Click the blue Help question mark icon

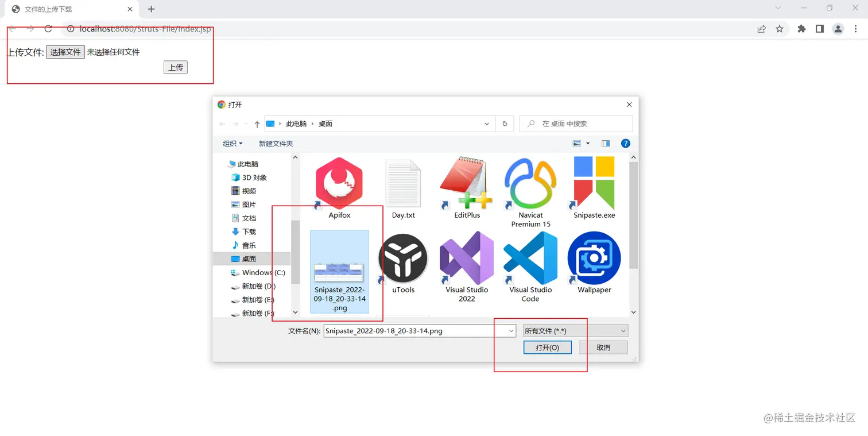click(625, 143)
